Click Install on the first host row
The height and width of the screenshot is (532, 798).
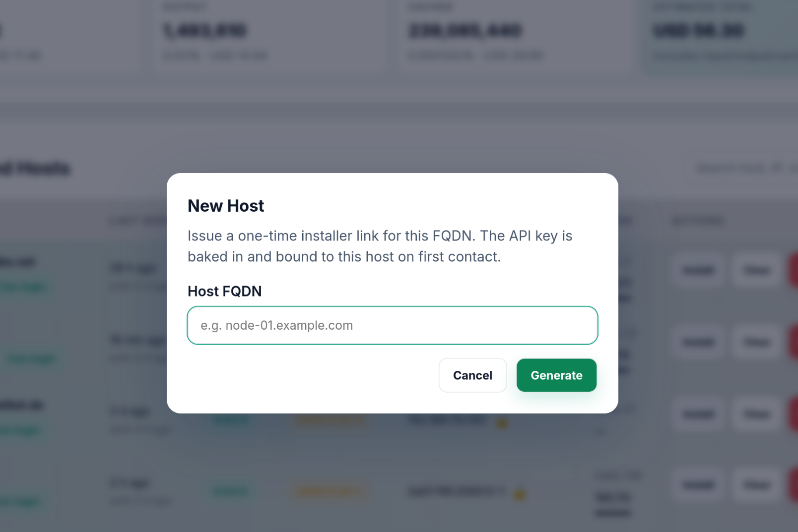(x=697, y=270)
